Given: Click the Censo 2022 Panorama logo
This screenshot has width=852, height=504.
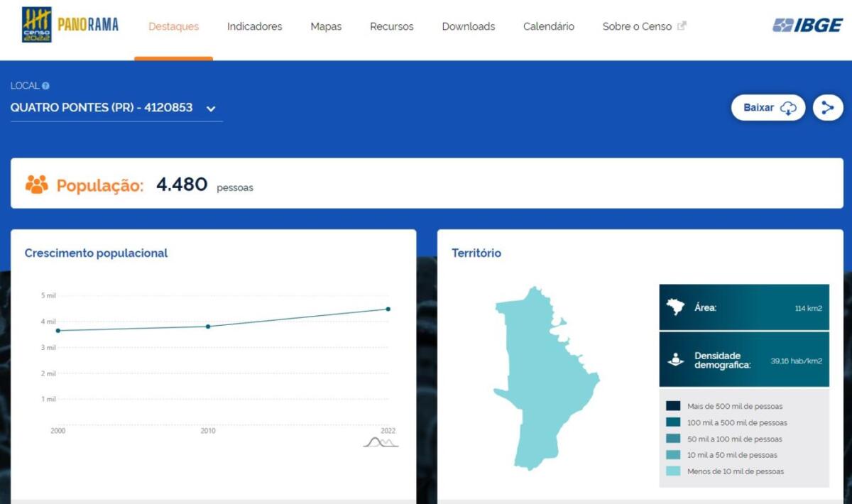Looking at the screenshot, I should click(x=70, y=26).
